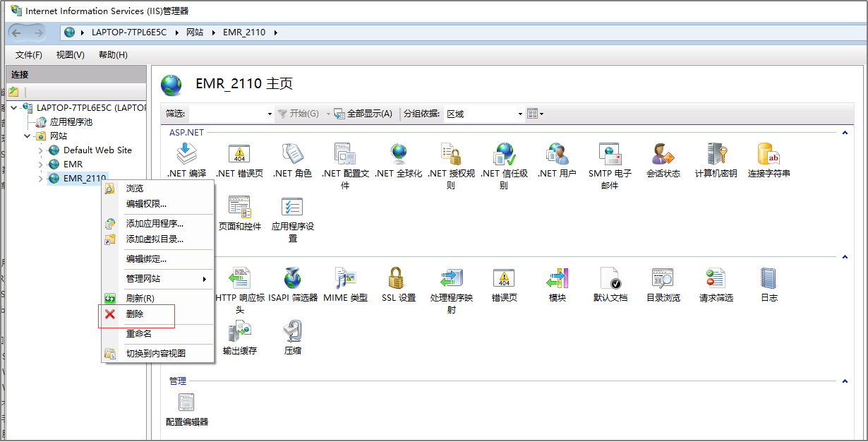This screenshot has width=868, height=442.
Task: Open the .NET 角色 icon
Action: click(292, 153)
